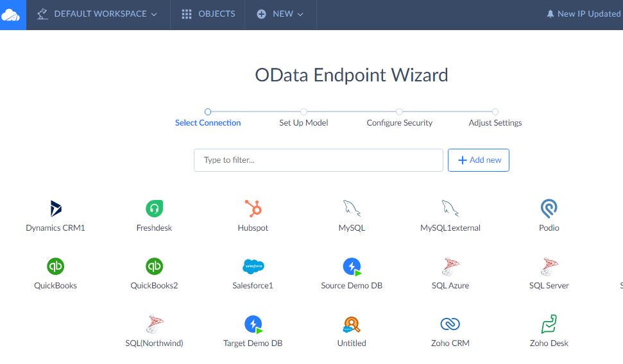Click the Skyvia cloud logo
The width and height of the screenshot is (623, 364).
(10, 15)
